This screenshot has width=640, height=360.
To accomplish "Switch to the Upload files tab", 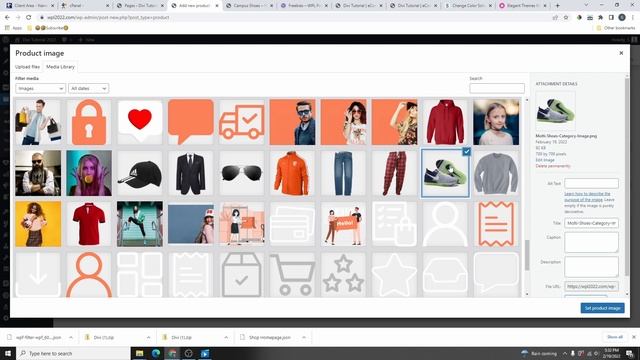I will tap(27, 67).
